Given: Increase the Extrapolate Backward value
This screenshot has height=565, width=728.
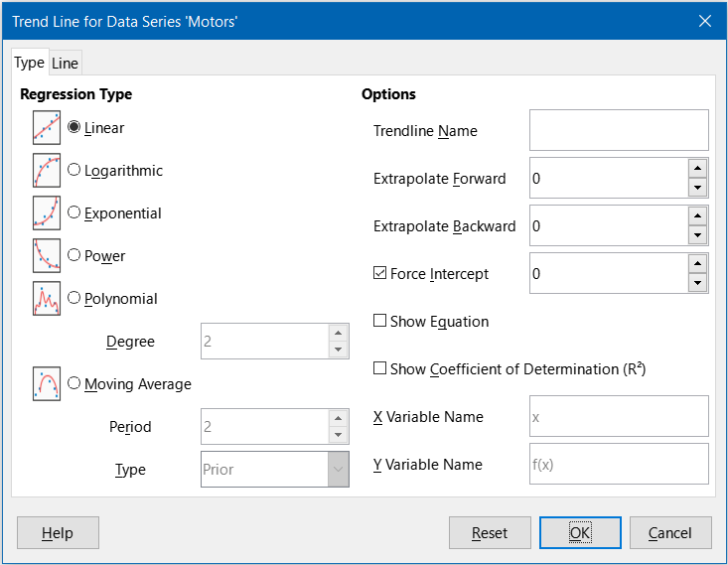Looking at the screenshot, I should (x=697, y=216).
